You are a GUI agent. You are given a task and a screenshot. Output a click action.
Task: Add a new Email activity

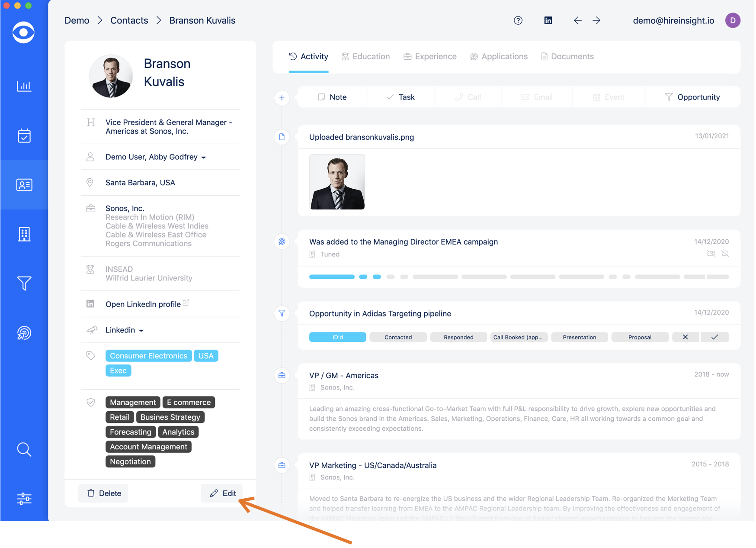point(537,97)
